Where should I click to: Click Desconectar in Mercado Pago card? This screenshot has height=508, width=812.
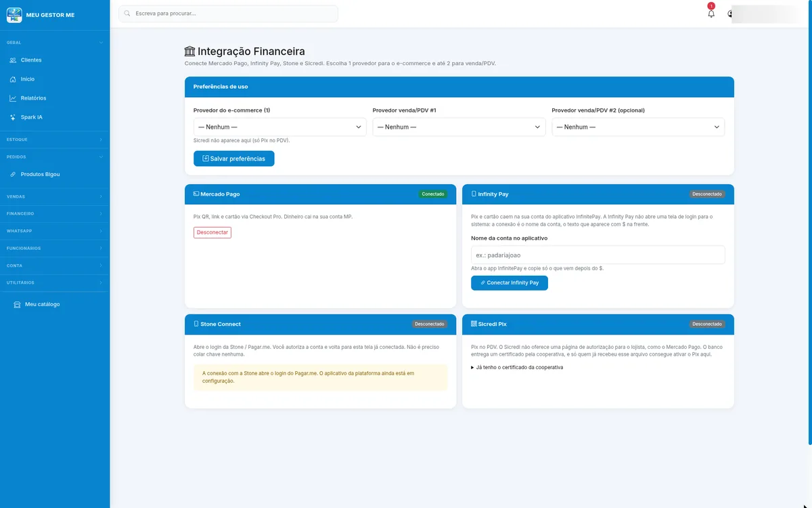coord(212,232)
